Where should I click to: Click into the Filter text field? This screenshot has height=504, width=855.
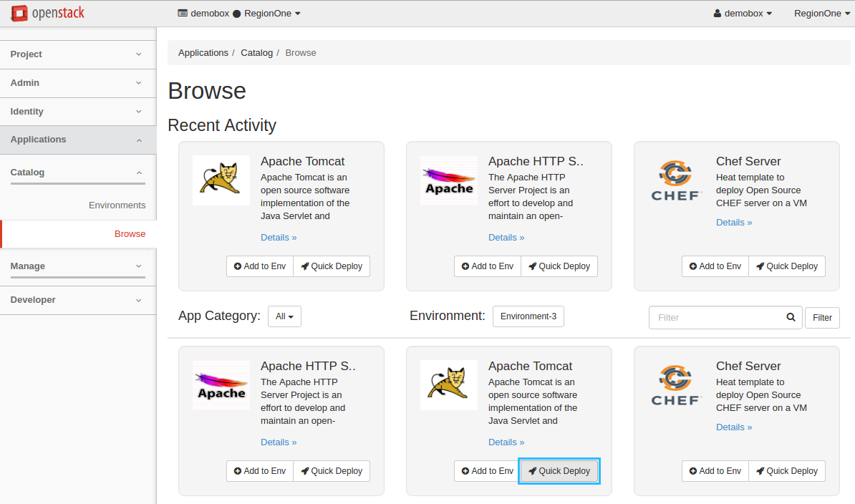tap(716, 317)
